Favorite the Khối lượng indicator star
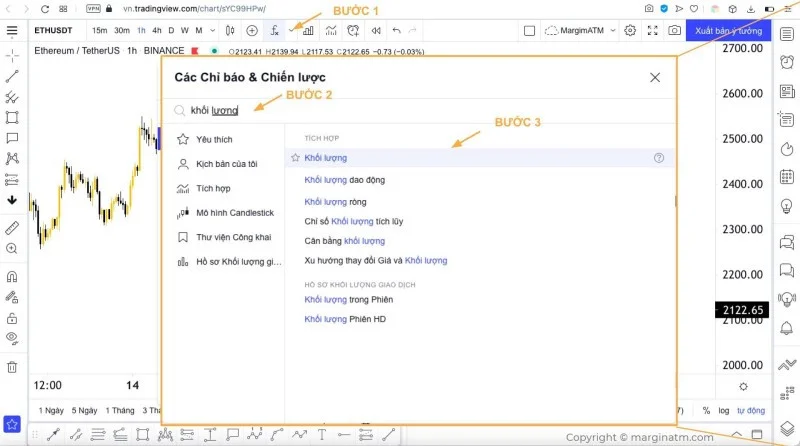The image size is (800, 446). [295, 158]
